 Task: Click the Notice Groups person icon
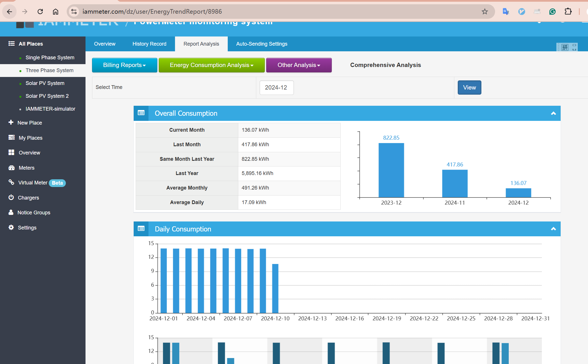pyautogui.click(x=11, y=212)
